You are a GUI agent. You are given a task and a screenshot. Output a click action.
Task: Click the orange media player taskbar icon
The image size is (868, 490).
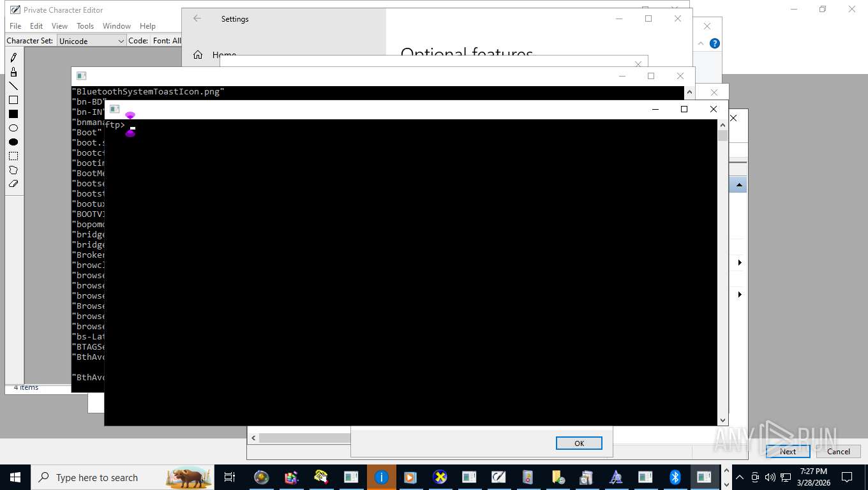(410, 477)
